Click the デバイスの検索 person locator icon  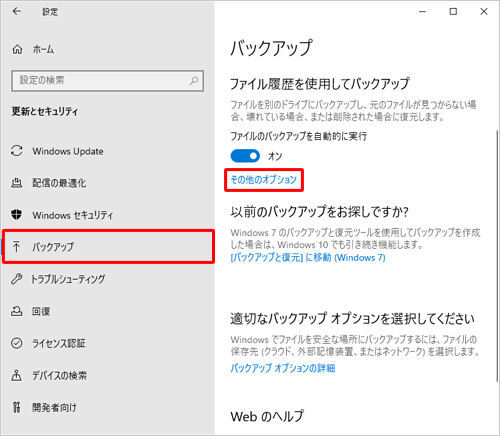(x=16, y=375)
